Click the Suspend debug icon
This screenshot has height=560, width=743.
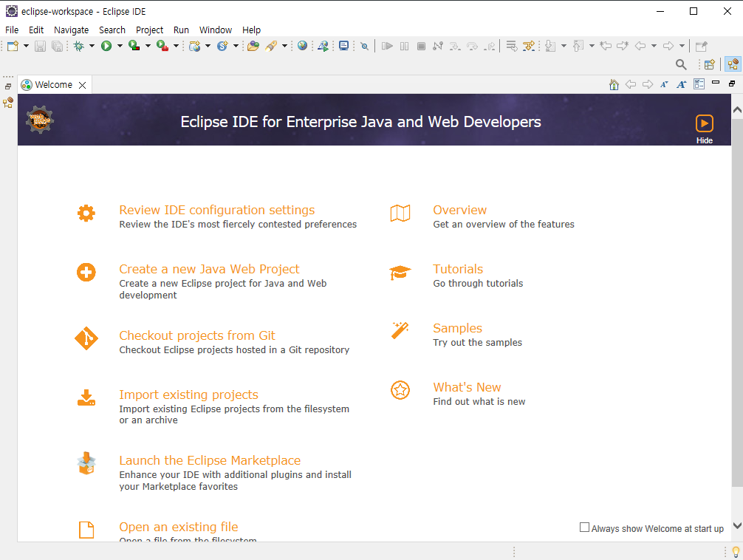[404, 46]
